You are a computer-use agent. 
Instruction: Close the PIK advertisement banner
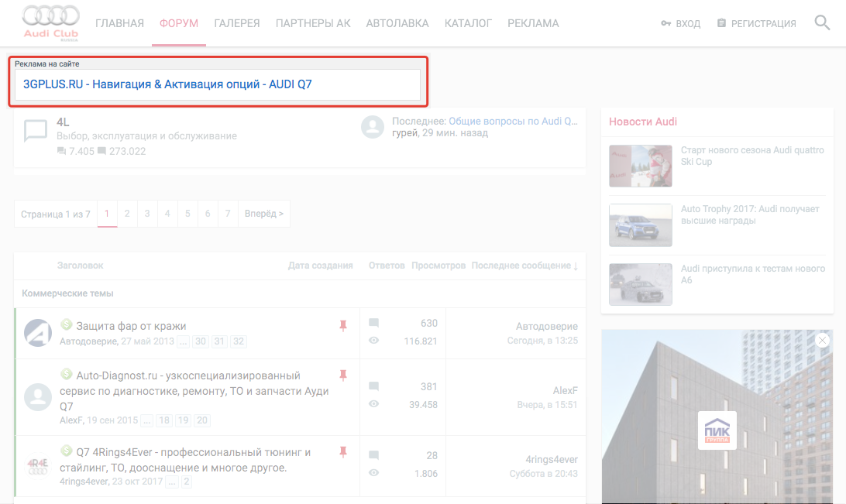click(x=823, y=340)
